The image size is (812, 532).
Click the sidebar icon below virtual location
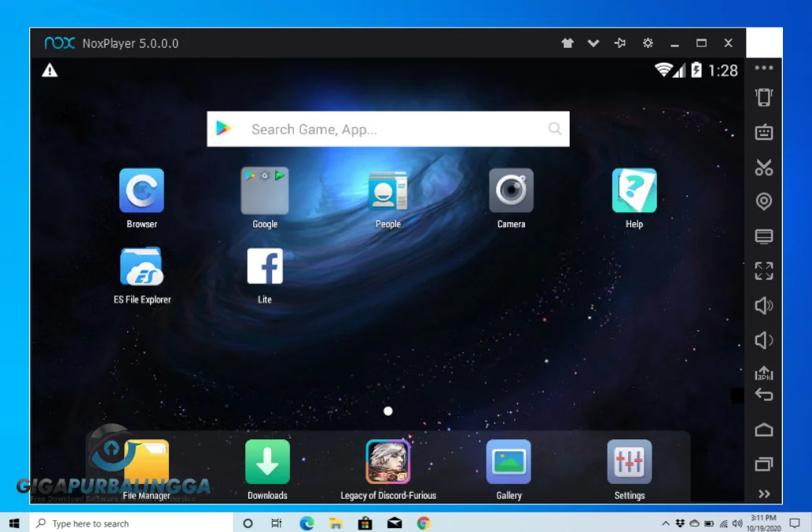pos(764,236)
